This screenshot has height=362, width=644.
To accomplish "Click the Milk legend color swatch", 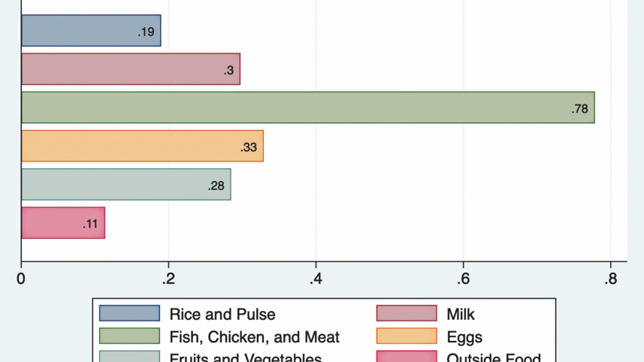I will pos(407,314).
